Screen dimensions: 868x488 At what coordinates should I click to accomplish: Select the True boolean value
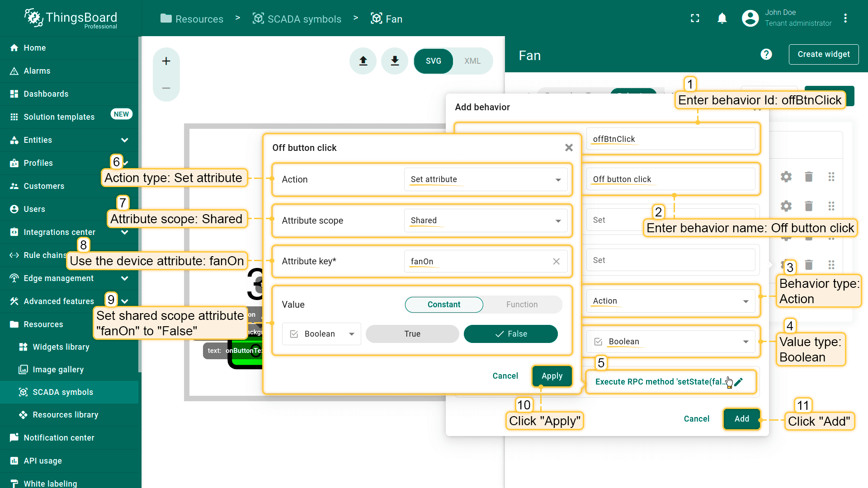coord(412,334)
